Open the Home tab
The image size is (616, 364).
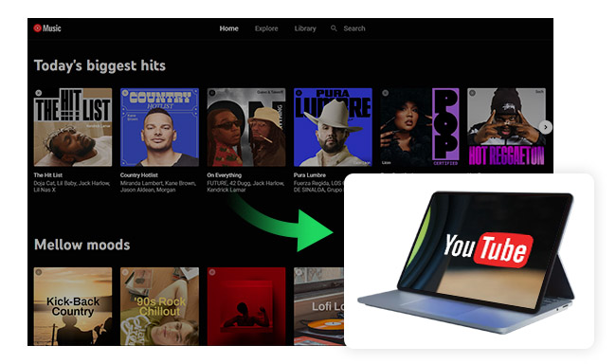pyautogui.click(x=229, y=28)
